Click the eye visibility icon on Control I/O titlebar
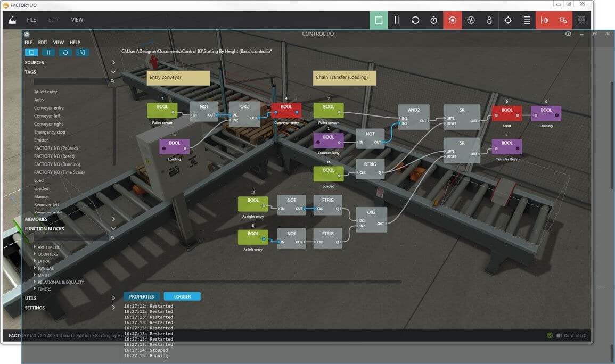This screenshot has width=615, height=364. coord(568,34)
